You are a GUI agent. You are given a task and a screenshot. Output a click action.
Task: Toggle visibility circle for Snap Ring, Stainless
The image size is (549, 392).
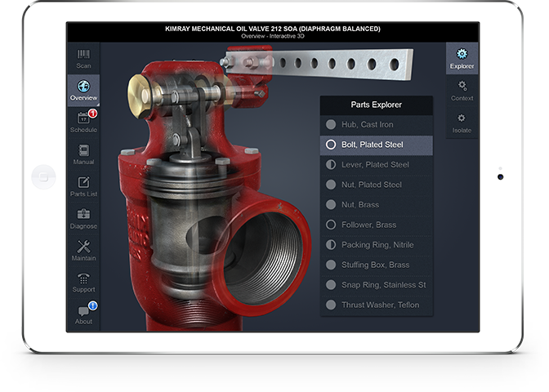tap(331, 284)
